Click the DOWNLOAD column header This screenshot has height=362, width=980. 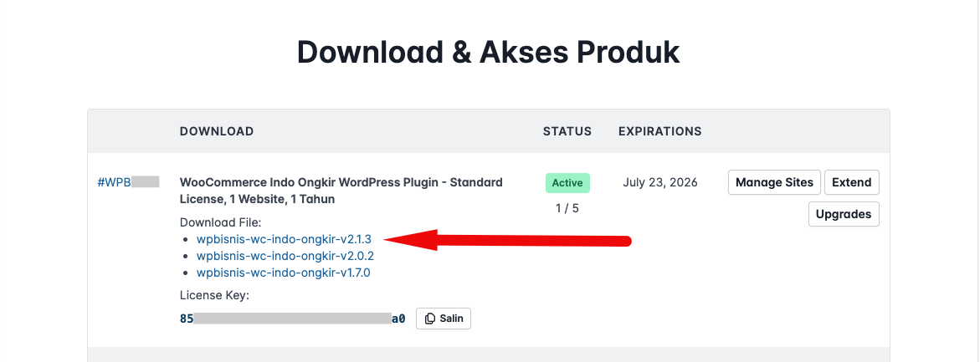click(217, 131)
